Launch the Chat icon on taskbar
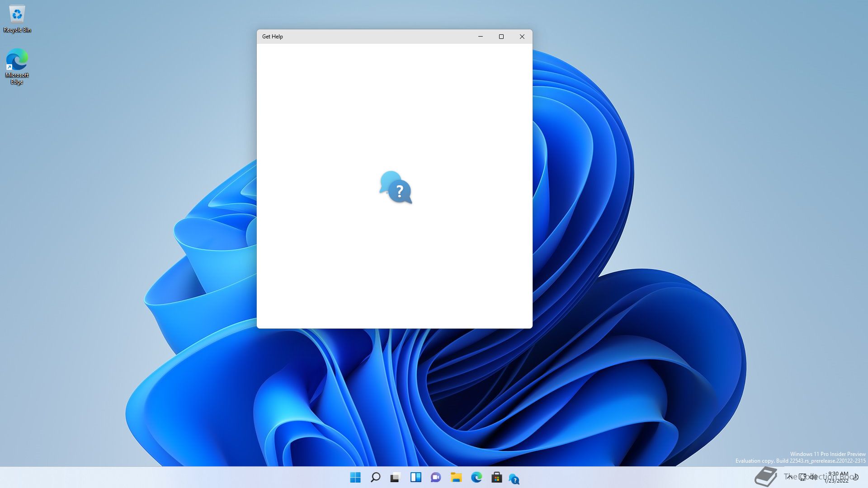Screen dimensions: 868x488 436,477
